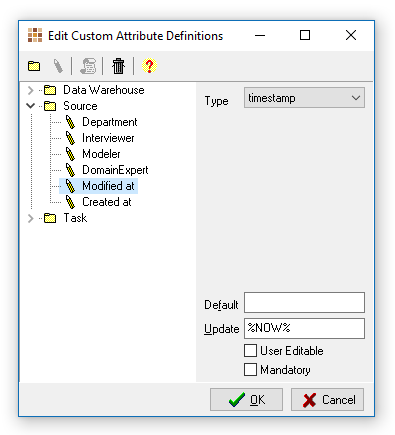The width and height of the screenshot is (395, 435).
Task: Click into the Default input field
Action: click(304, 303)
